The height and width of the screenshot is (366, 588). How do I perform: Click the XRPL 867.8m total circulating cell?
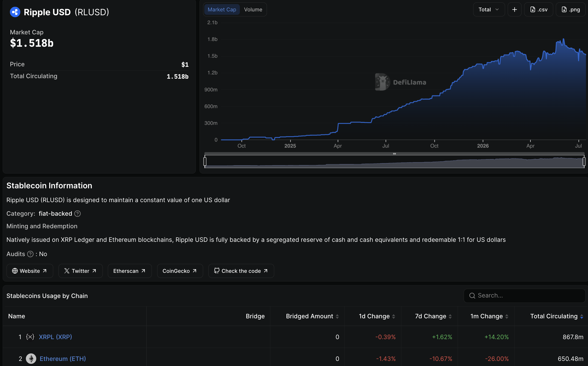point(573,337)
